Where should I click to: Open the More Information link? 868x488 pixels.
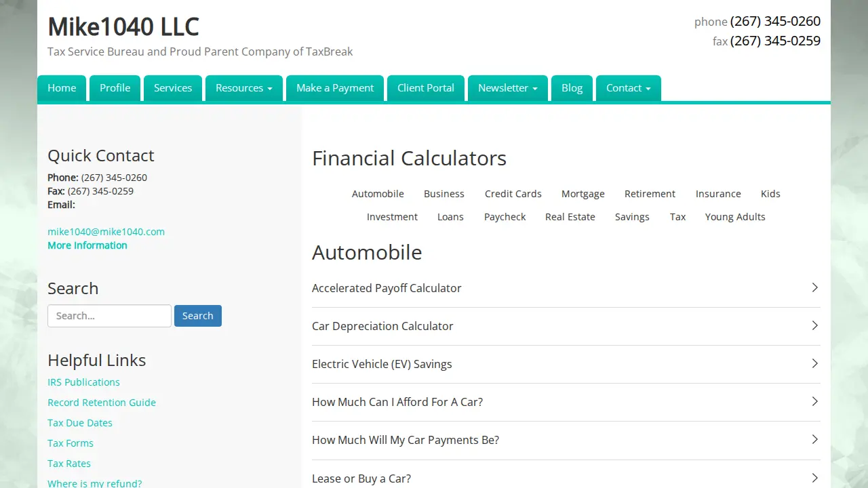[x=87, y=245]
